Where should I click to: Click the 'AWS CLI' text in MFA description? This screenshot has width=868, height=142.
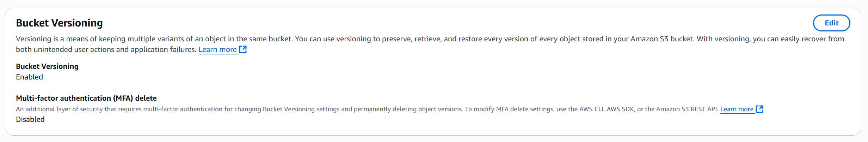pos(592,110)
